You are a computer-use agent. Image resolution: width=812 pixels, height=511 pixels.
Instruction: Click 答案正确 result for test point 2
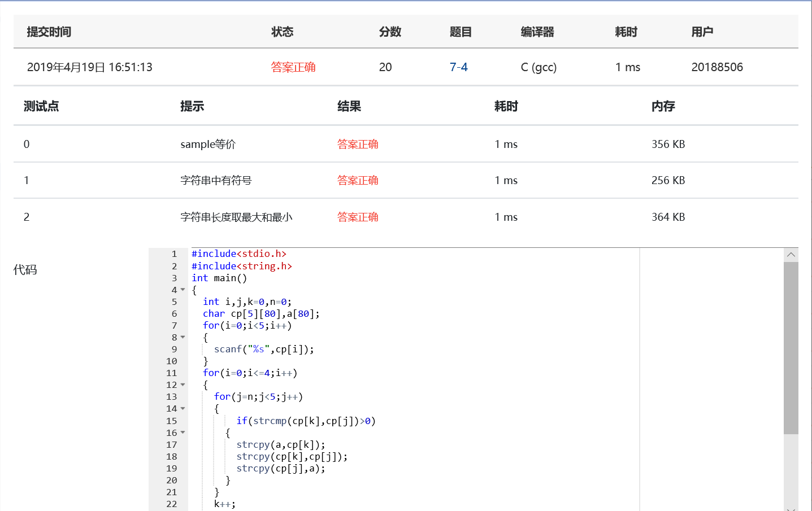point(358,217)
